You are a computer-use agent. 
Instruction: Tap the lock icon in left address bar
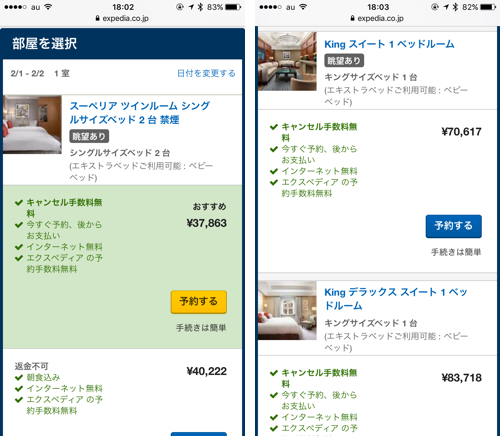pyautogui.click(x=97, y=18)
